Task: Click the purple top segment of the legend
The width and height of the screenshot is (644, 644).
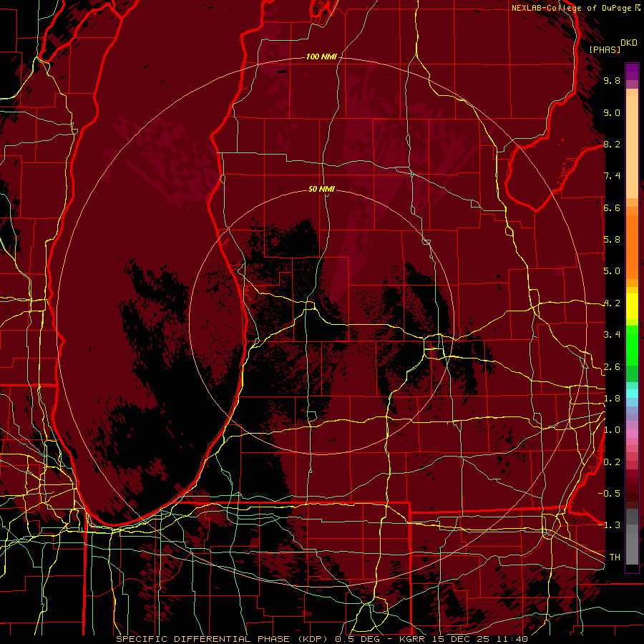Action: click(632, 72)
